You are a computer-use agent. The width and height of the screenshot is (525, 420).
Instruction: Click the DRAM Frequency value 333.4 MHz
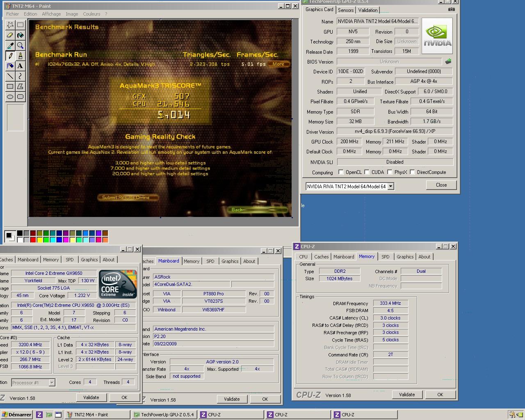coord(390,304)
